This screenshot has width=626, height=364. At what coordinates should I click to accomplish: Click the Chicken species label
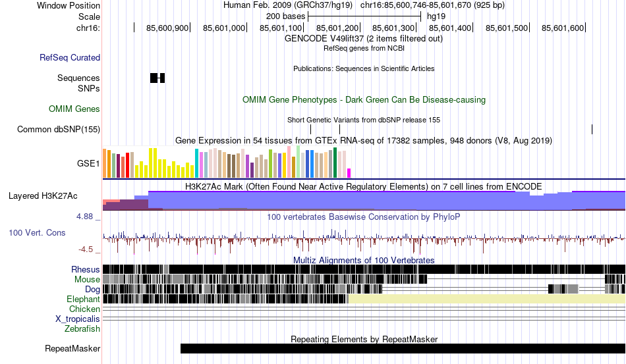(84, 309)
